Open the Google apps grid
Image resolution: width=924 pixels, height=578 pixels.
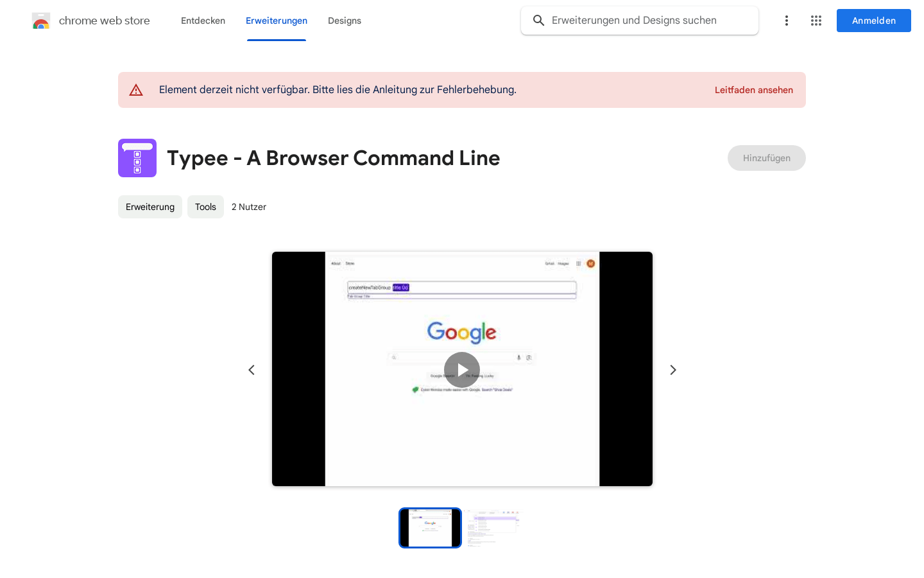point(816,21)
